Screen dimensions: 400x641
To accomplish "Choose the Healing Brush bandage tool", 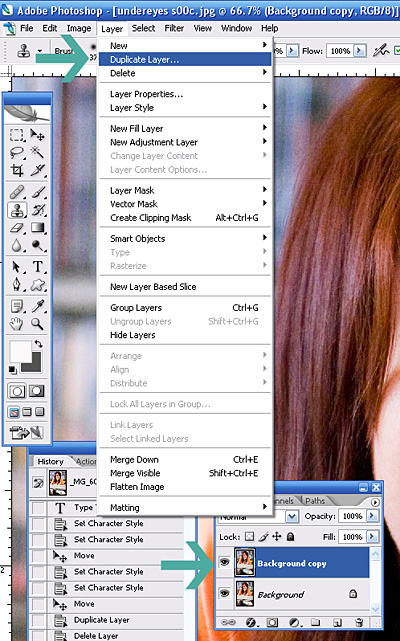I will pos(17,192).
